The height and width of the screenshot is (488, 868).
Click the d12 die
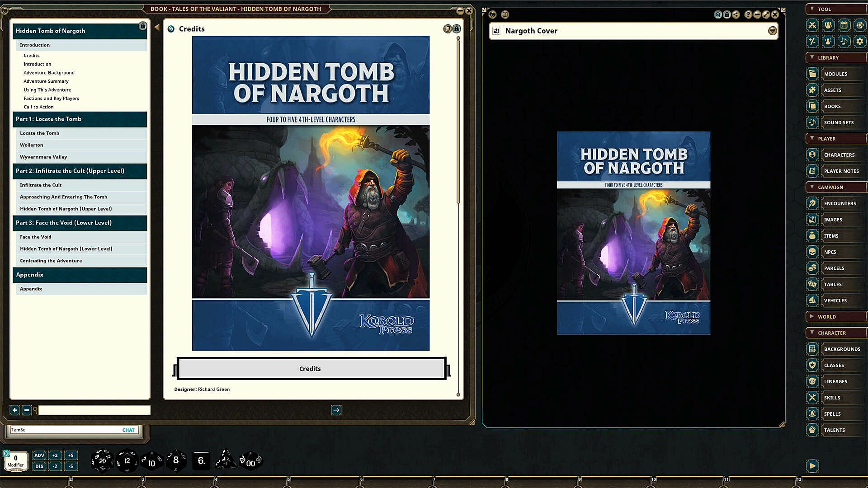tap(127, 461)
